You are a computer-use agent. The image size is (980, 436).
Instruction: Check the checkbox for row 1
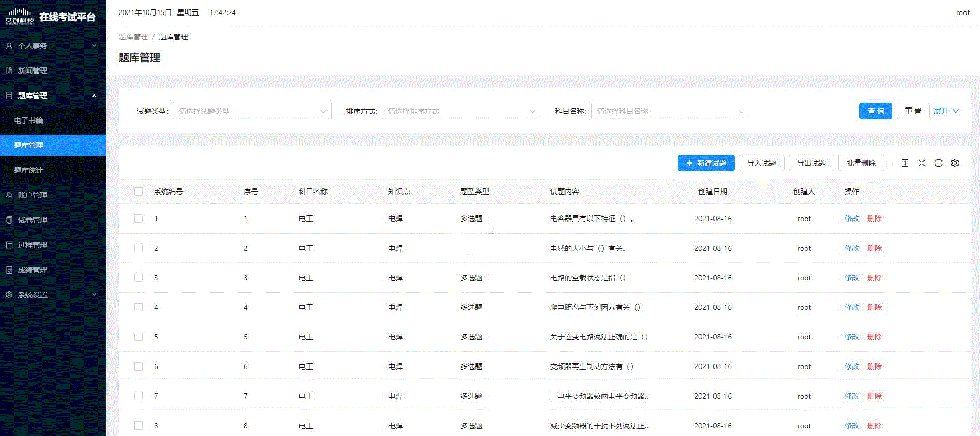click(x=138, y=219)
